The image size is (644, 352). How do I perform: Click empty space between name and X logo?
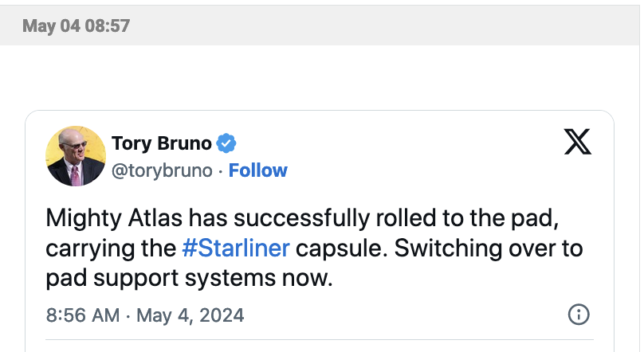[399, 143]
